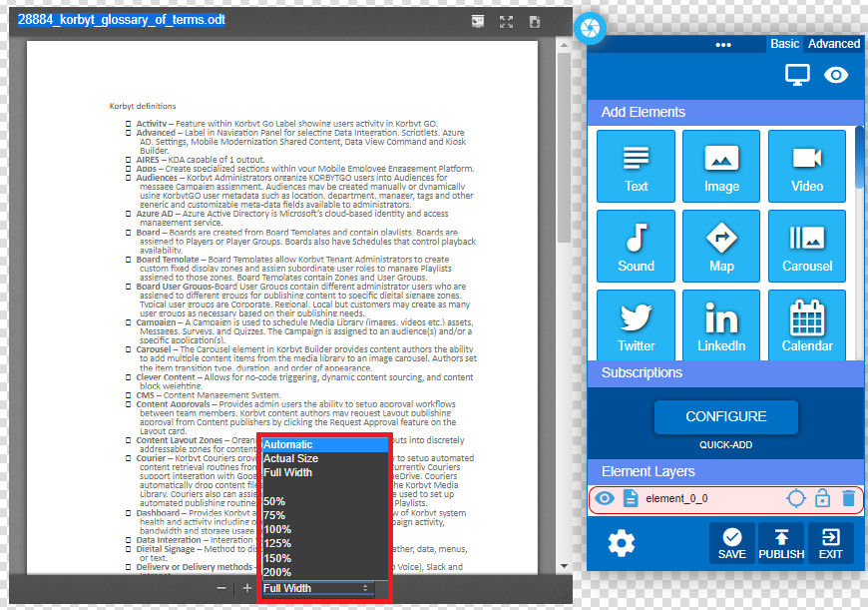Delete element_0_0 with the trash icon
Viewport: 868px width, 610px height.
(848, 498)
